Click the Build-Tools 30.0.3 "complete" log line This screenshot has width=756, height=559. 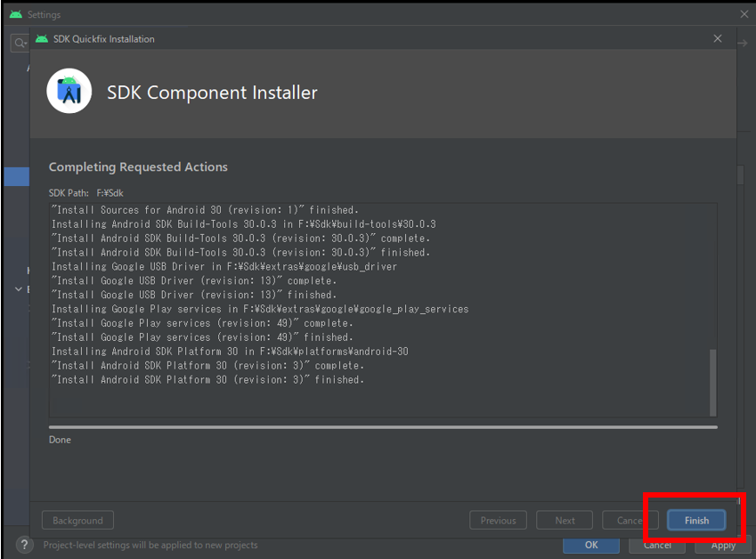240,238
